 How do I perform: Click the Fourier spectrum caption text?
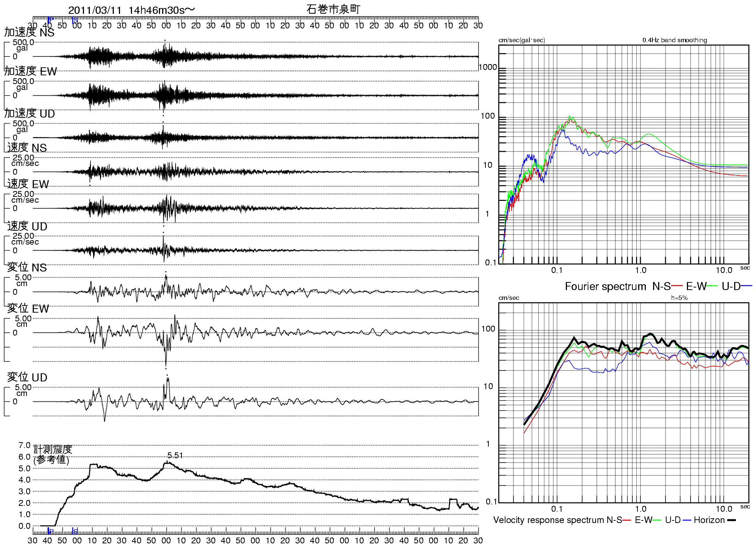pyautogui.click(x=605, y=286)
